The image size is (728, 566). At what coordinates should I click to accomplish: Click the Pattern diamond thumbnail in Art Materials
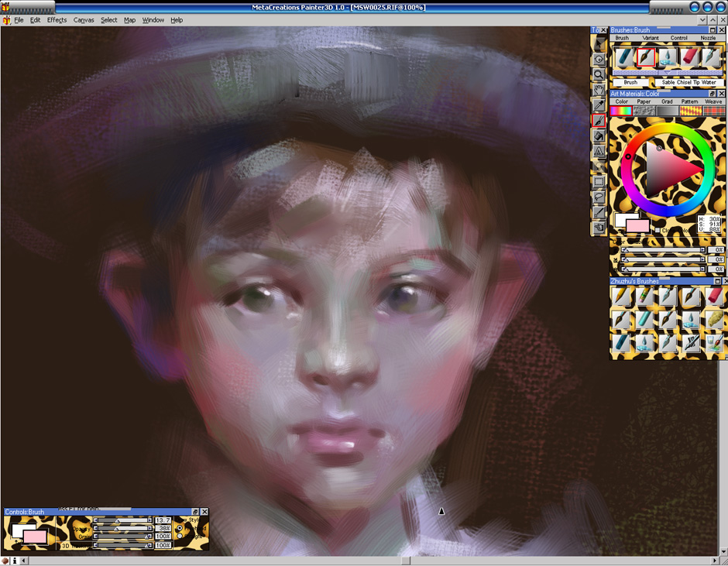(x=691, y=111)
